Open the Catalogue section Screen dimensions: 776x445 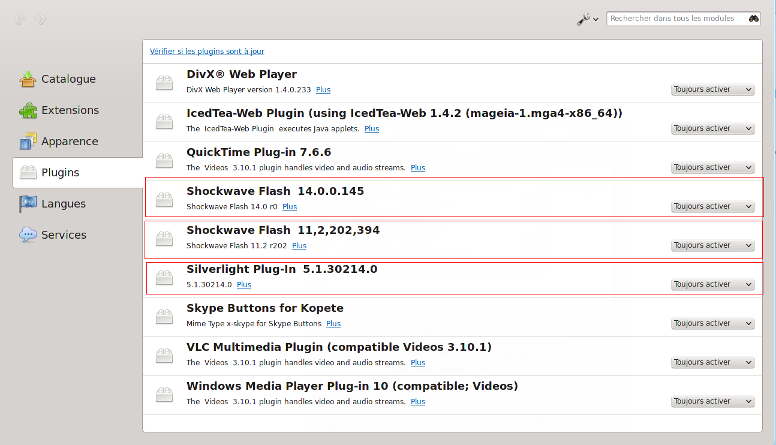58,79
